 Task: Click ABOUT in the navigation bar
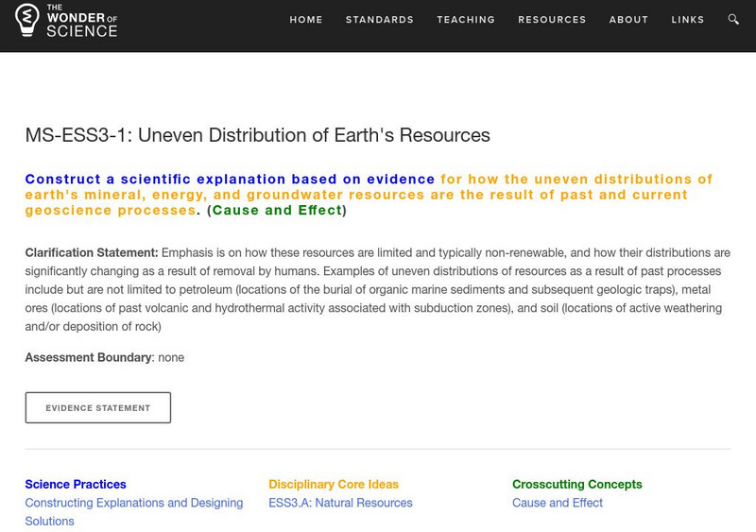tap(628, 20)
